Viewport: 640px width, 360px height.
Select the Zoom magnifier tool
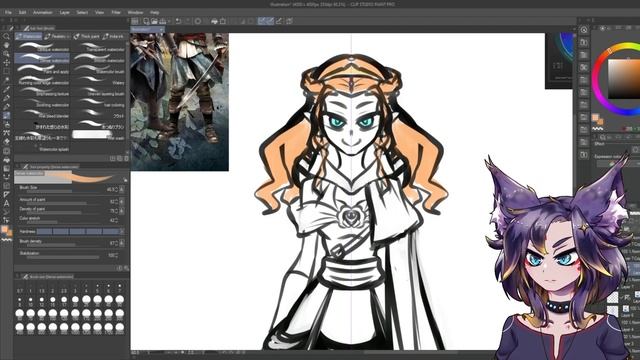tap(6, 37)
